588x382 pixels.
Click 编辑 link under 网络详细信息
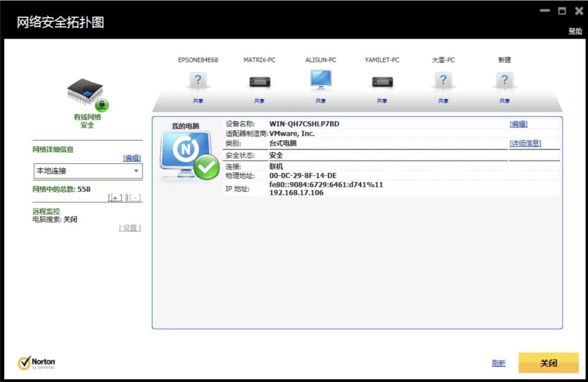(132, 158)
